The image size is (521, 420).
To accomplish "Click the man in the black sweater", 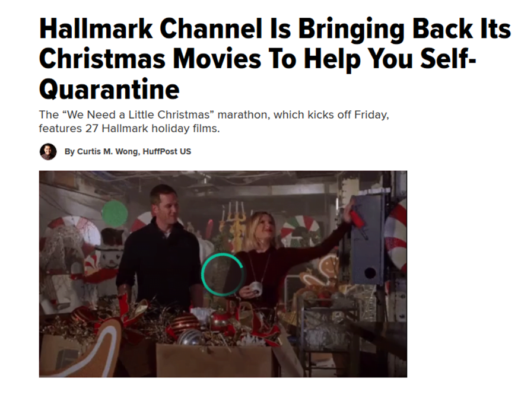I will coord(160,251).
